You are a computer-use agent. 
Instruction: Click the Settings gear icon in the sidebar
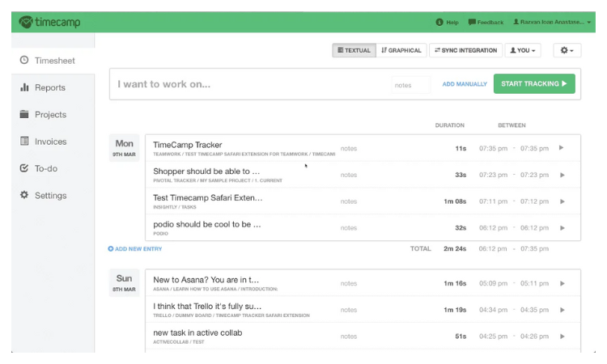coord(24,195)
